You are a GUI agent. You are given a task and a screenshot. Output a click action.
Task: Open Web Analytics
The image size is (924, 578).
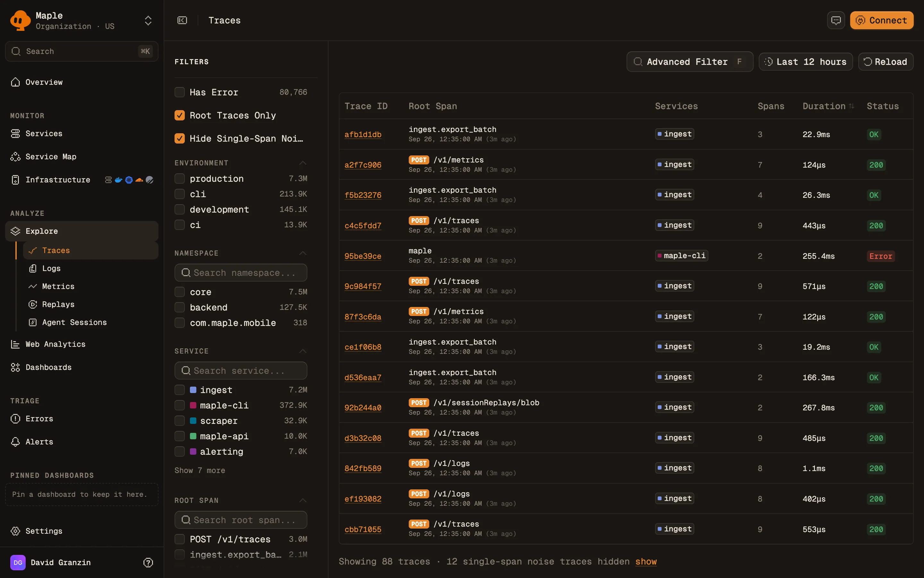82,344
